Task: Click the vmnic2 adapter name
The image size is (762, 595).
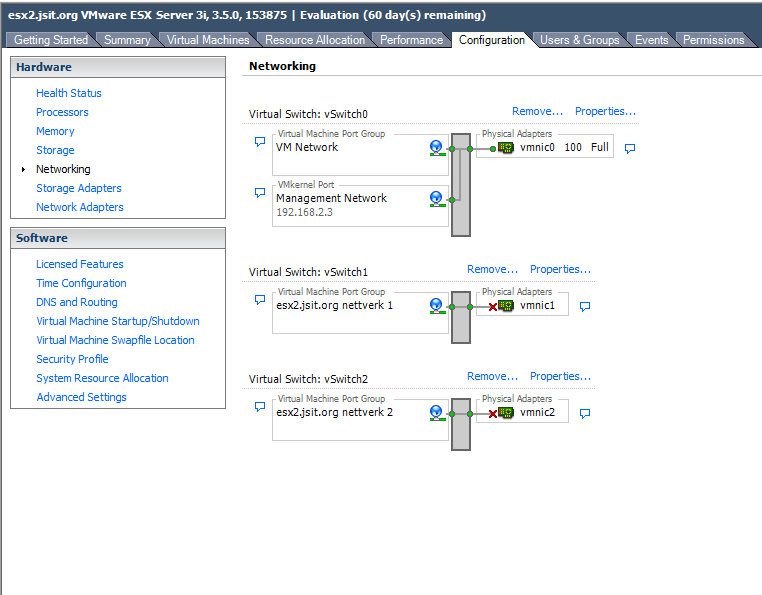Action: tap(537, 412)
